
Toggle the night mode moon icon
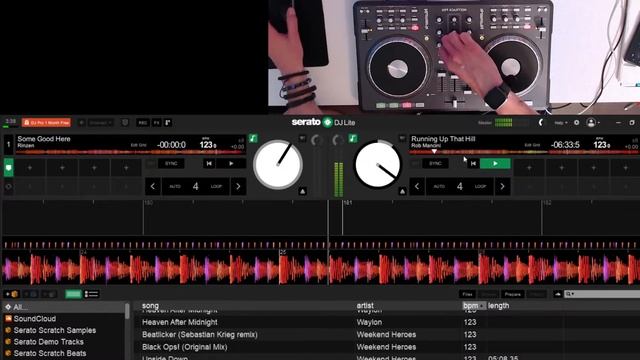tap(541, 122)
